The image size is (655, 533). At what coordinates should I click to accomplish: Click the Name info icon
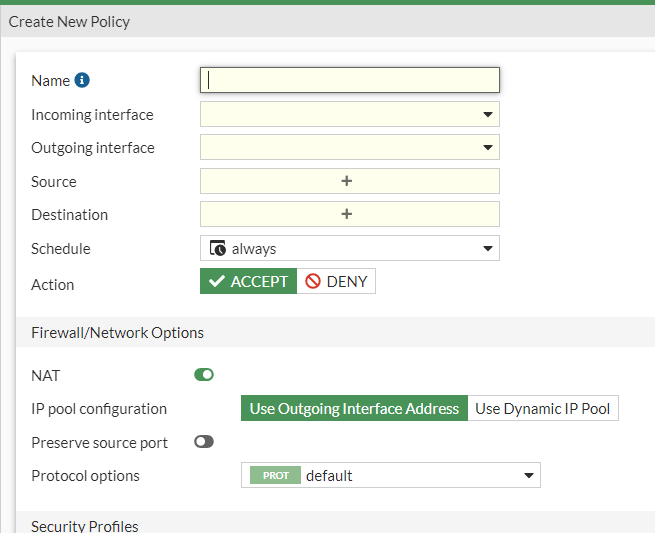(82, 80)
